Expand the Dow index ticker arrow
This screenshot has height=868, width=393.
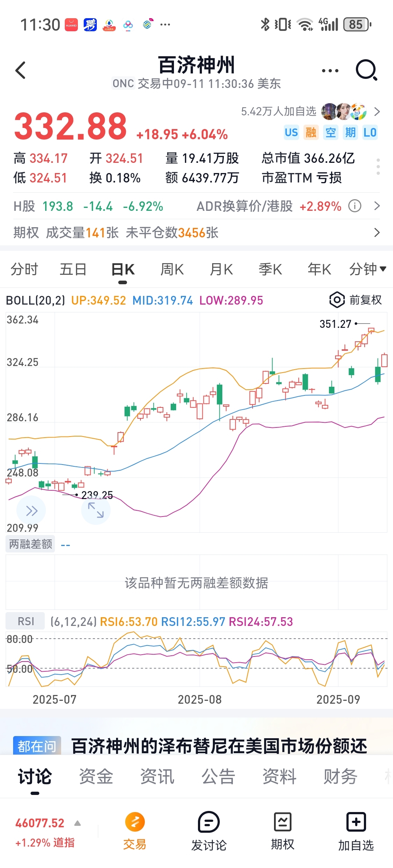coord(78,823)
